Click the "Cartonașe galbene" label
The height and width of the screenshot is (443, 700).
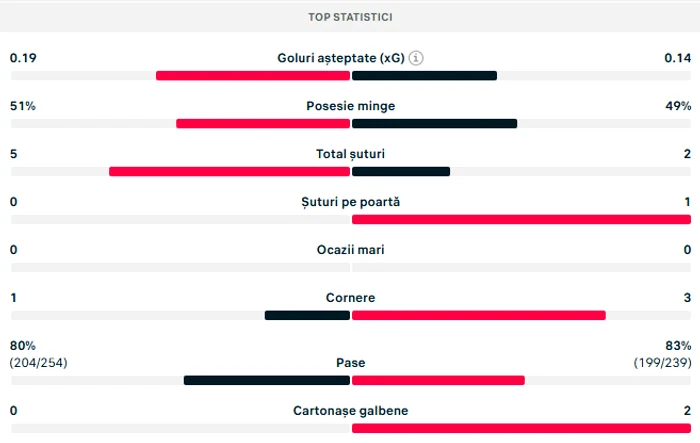[350, 411]
